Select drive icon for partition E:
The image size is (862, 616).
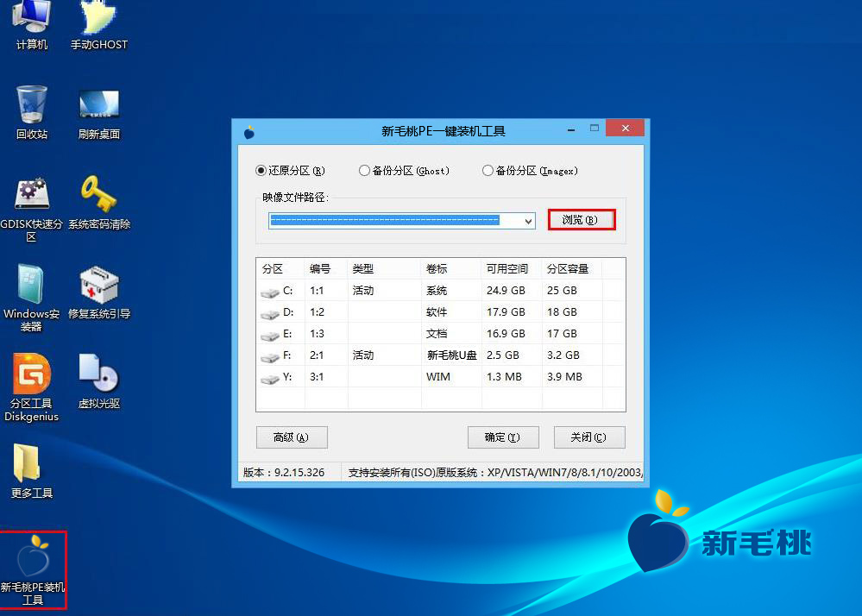coord(270,336)
